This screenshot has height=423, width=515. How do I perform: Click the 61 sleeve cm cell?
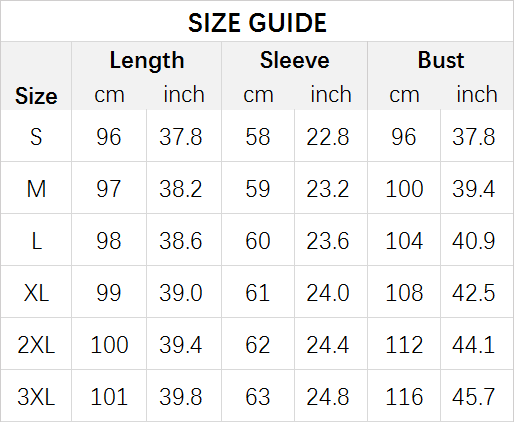pos(257,293)
